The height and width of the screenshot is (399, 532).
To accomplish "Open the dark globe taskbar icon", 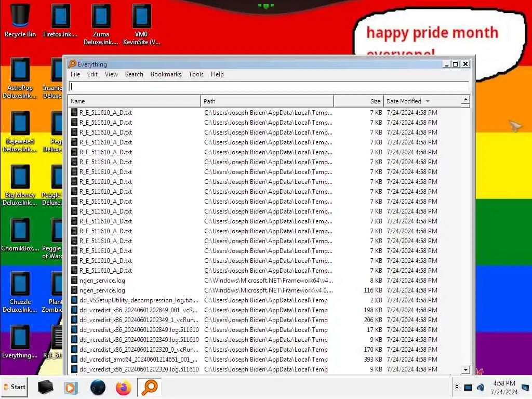I will [98, 387].
